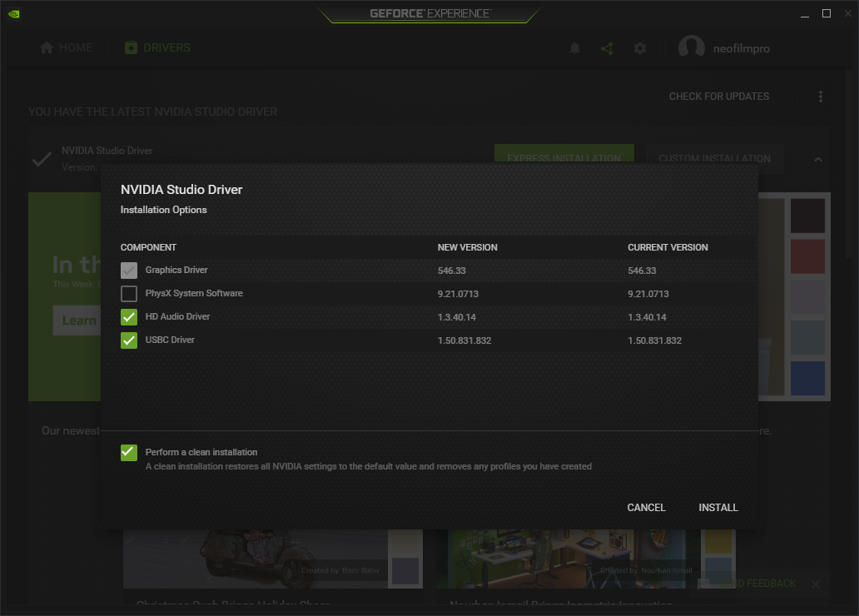The image size is (859, 616).
Task: Select the dark maroon color swatch
Action: pyautogui.click(x=807, y=216)
